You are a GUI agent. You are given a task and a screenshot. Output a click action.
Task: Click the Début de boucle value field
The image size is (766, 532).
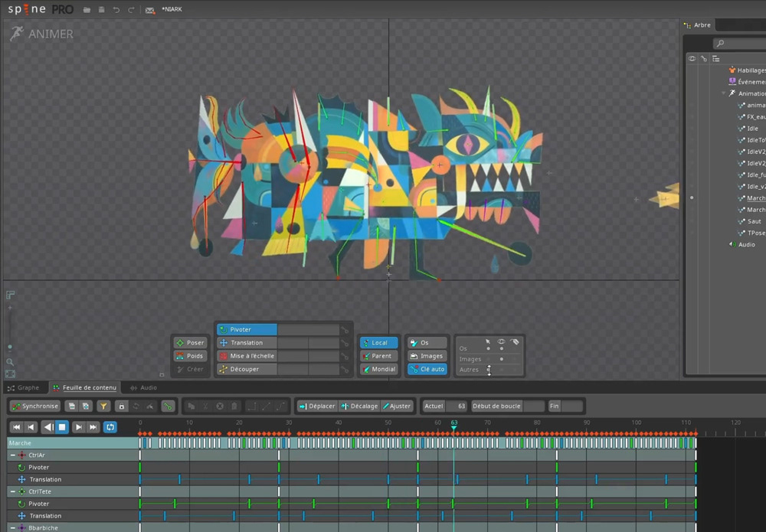[x=533, y=406]
